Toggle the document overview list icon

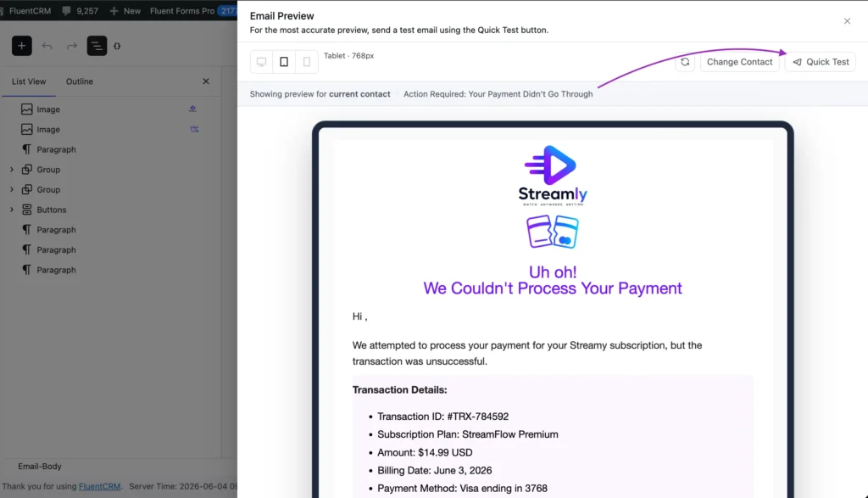tap(97, 46)
